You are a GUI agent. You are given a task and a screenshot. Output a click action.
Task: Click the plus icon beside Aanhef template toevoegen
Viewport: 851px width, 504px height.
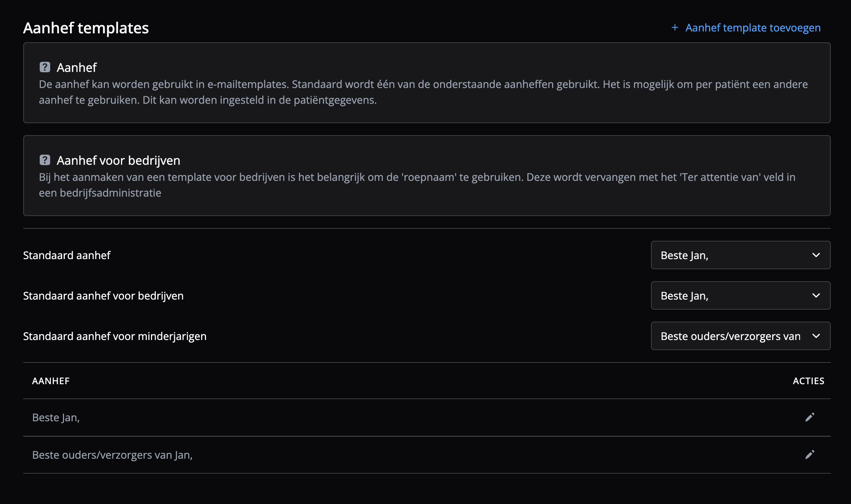(x=675, y=28)
